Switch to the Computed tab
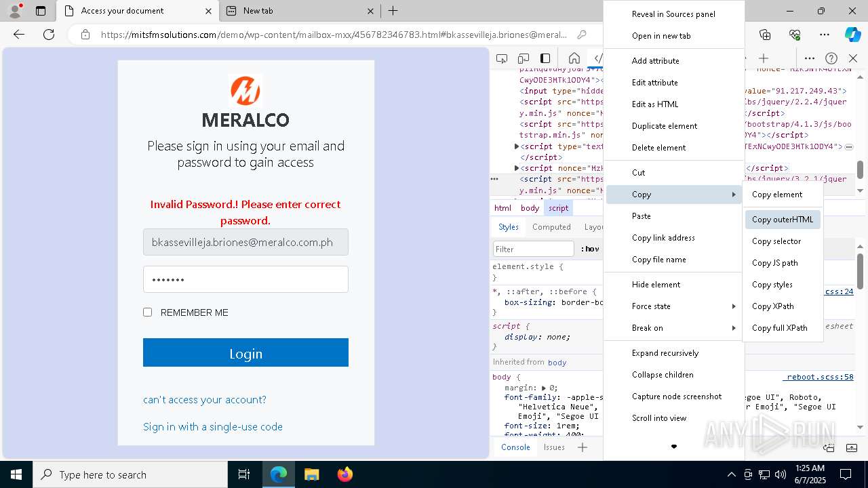The image size is (868, 488). click(551, 227)
